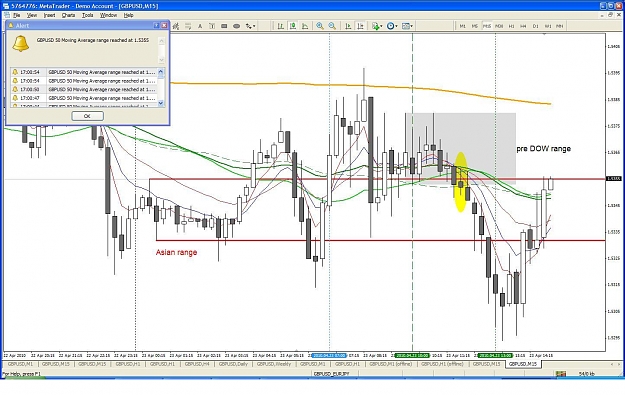Click GBPUSD_EURJPY profile in status bar
625x395 pixels.
pyautogui.click(x=331, y=374)
